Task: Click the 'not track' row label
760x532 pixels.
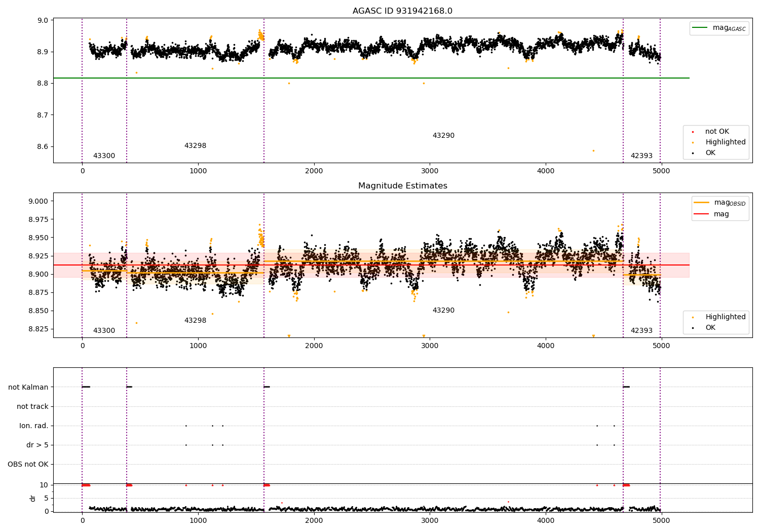Action: point(32,406)
